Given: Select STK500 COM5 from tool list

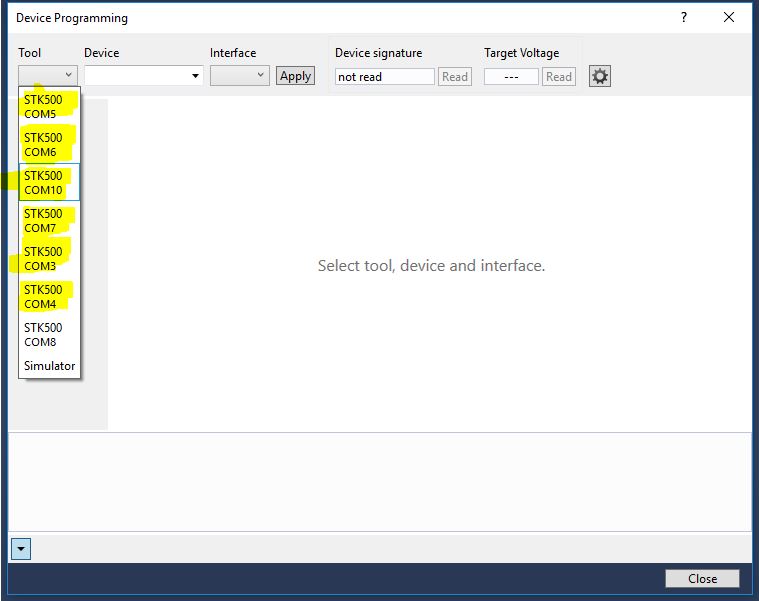Looking at the screenshot, I should [49, 106].
